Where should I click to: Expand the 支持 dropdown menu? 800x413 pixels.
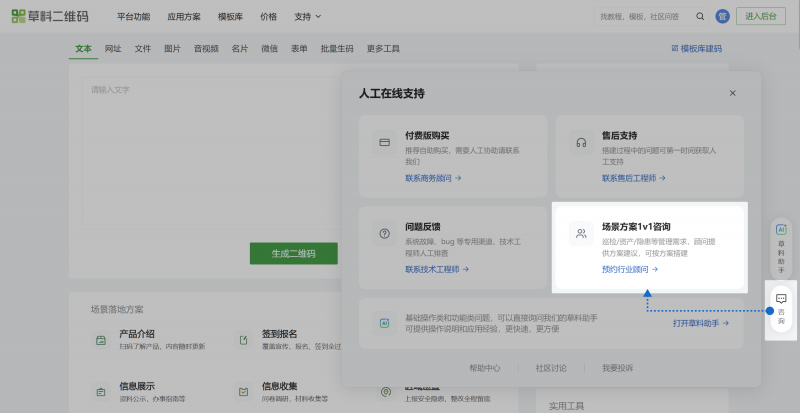click(x=308, y=16)
